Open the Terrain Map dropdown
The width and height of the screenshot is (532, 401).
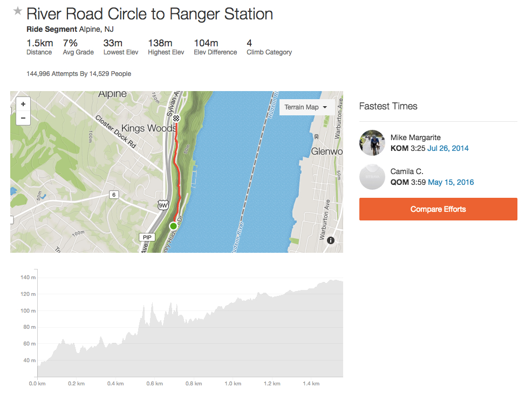306,107
